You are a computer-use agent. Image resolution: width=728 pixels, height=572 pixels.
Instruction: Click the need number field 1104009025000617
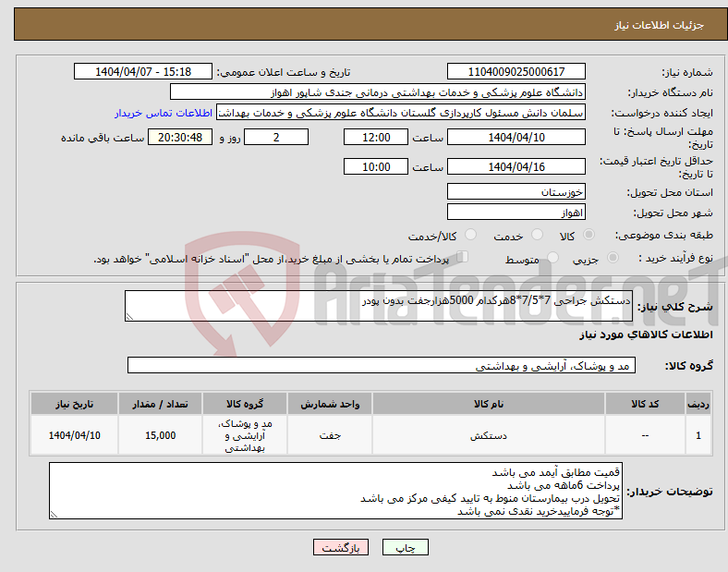[516, 71]
